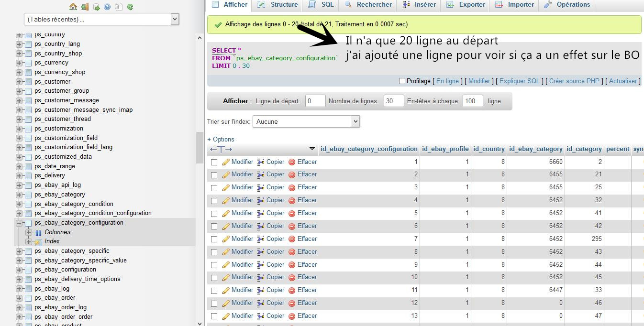Check the row 10 selection box
The width and height of the screenshot is (644, 326).
(x=214, y=278)
